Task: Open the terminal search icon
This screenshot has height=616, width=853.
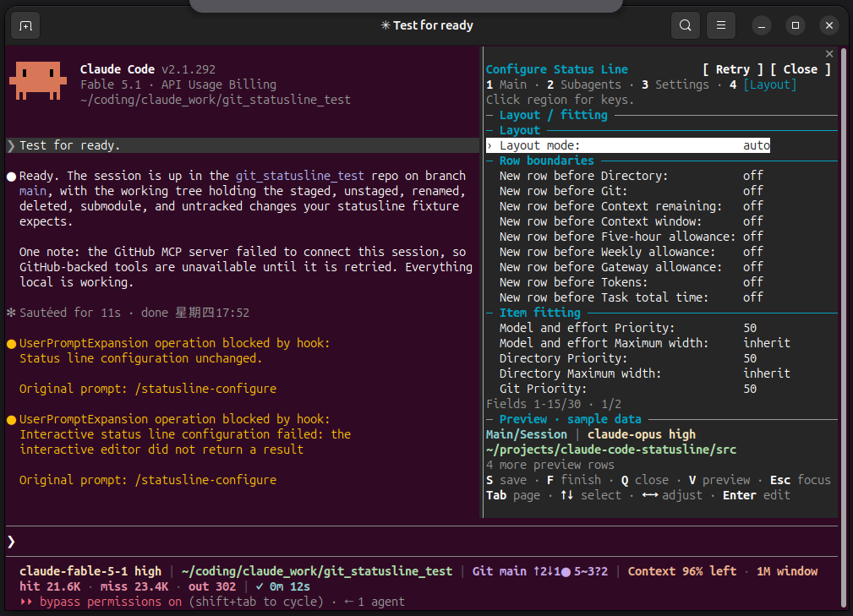Action: point(686,25)
